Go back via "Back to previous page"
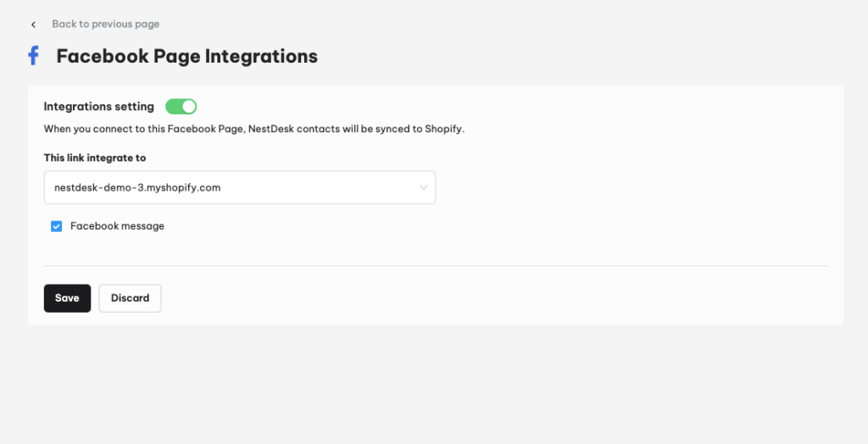Screen dimensions: 868x444 coord(106,25)
